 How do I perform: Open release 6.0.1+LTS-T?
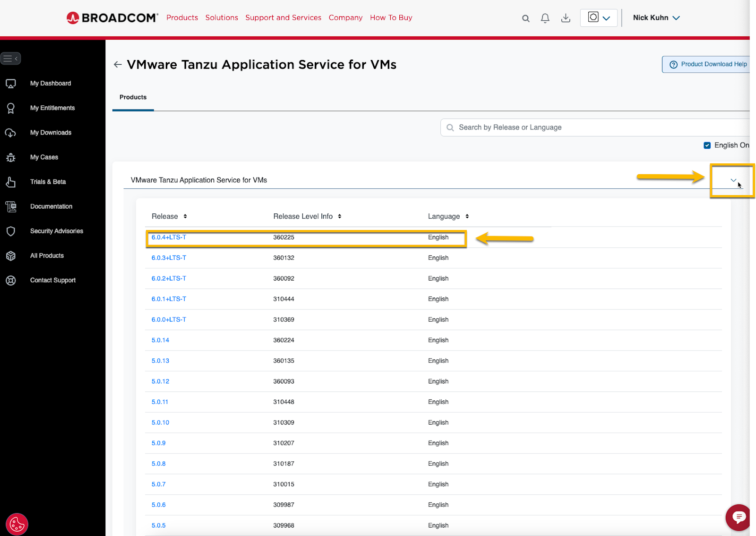pos(169,299)
